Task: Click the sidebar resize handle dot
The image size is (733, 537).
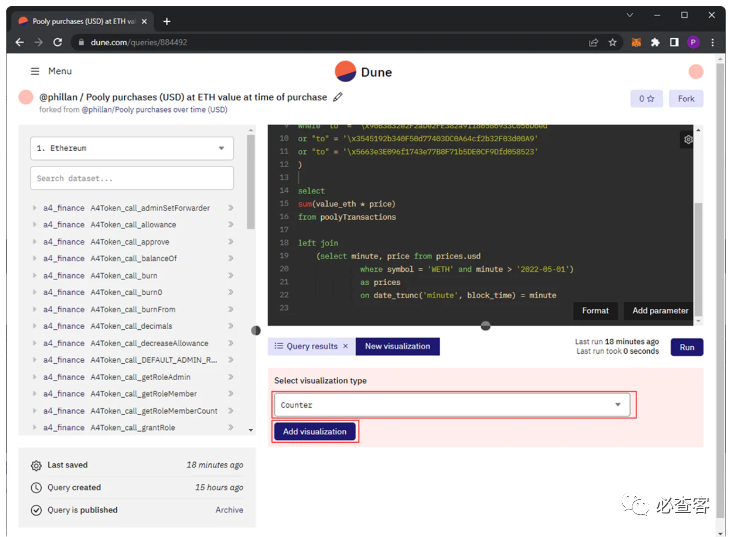Action: coord(256,330)
